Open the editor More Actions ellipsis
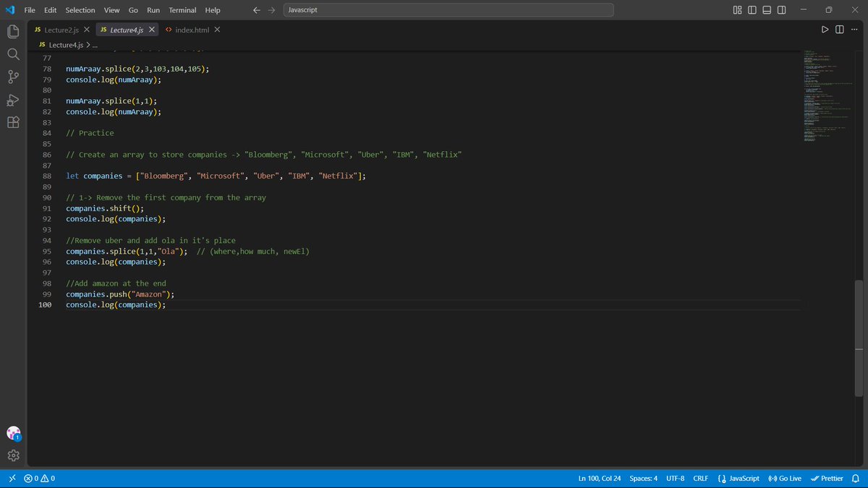This screenshot has height=488, width=868. click(854, 30)
